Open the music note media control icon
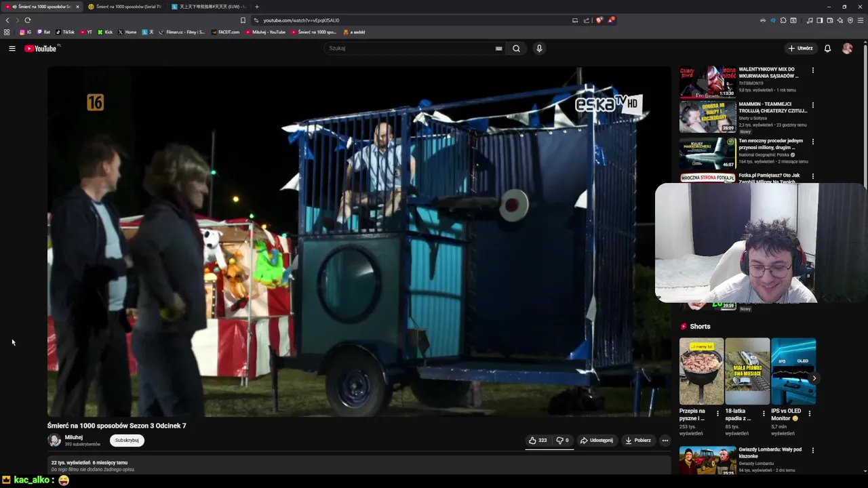868x488 pixels. (809, 20)
